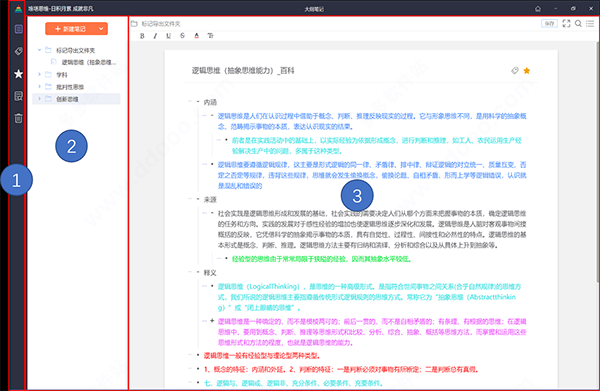Image resolution: width=600 pixels, height=391 pixels.
Task: Click the 保存 save button
Action: (549, 24)
